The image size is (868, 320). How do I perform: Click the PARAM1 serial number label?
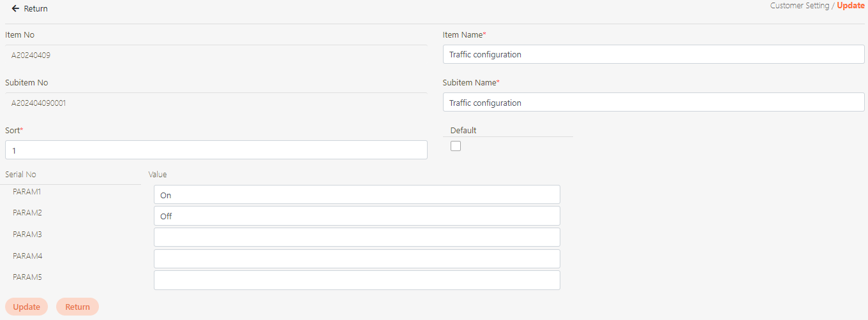coord(27,192)
